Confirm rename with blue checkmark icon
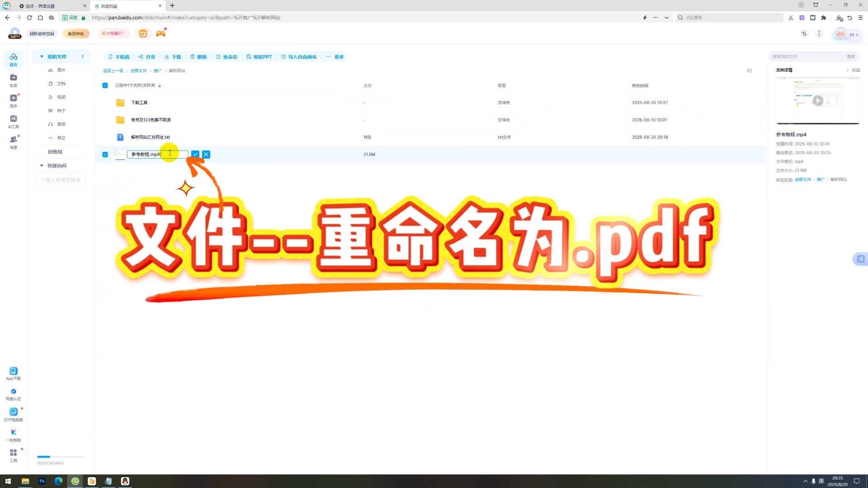The height and width of the screenshot is (488, 868). point(195,155)
